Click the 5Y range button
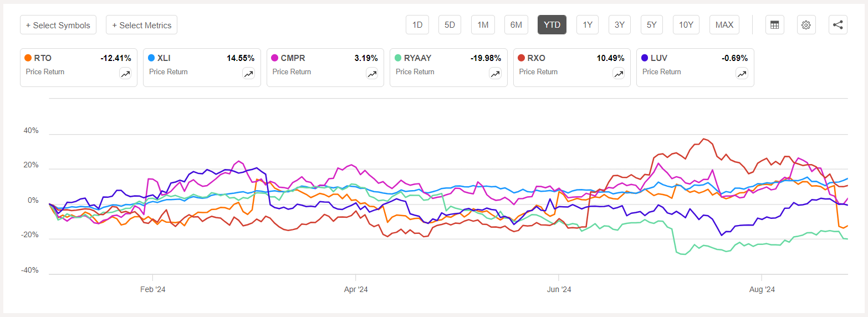The height and width of the screenshot is (317, 868). 652,25
